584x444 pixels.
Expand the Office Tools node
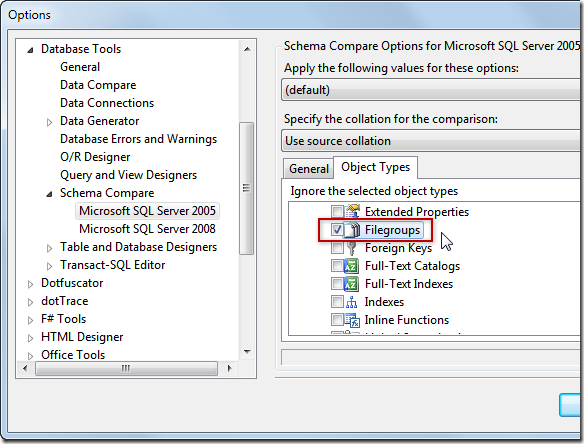[31, 356]
